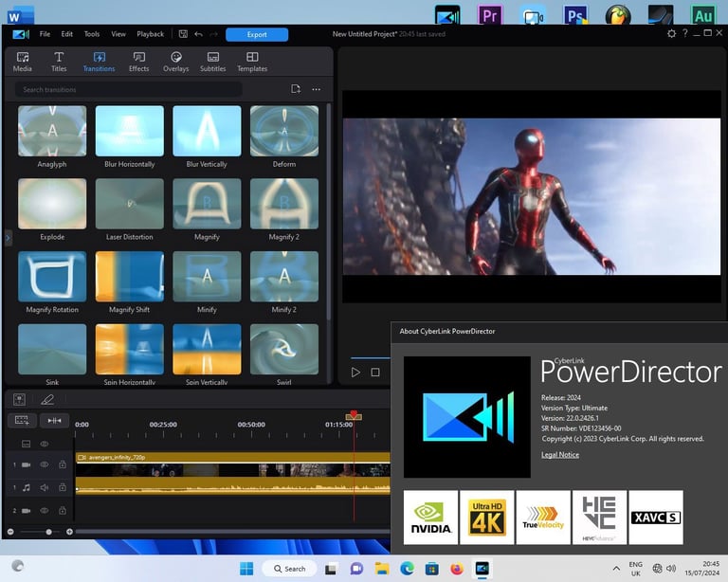Open the Subtitles room

tap(212, 62)
